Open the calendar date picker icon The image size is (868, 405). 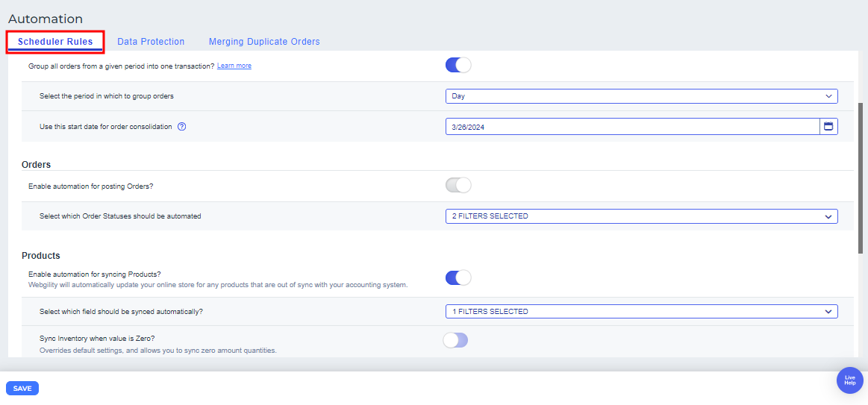click(x=828, y=127)
